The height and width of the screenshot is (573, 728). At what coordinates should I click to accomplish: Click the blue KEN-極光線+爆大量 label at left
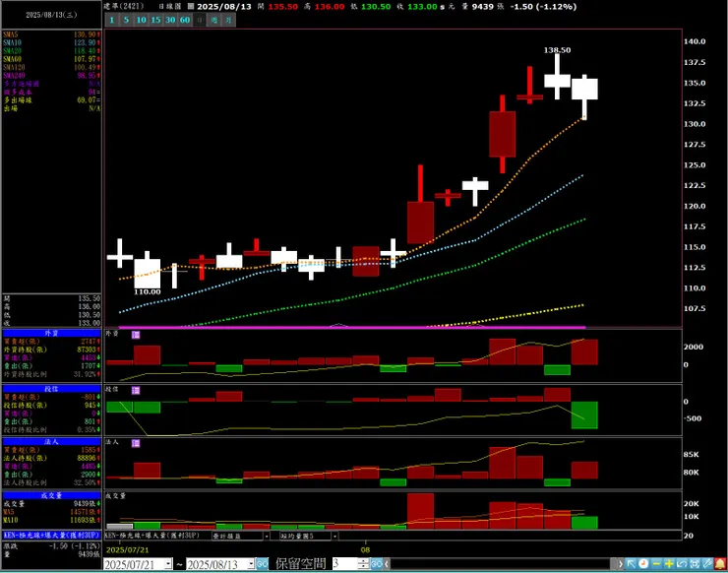tap(51, 536)
